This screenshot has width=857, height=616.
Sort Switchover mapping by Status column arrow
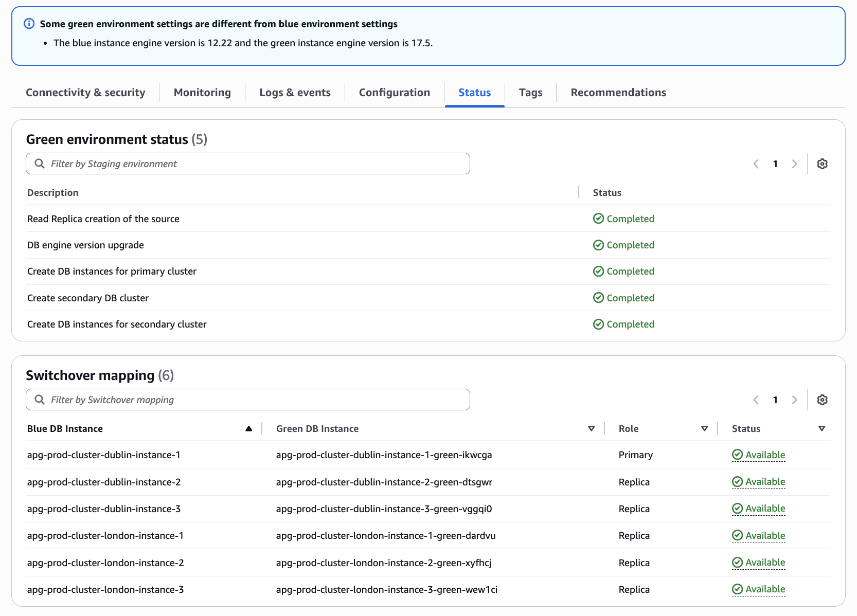(822, 428)
